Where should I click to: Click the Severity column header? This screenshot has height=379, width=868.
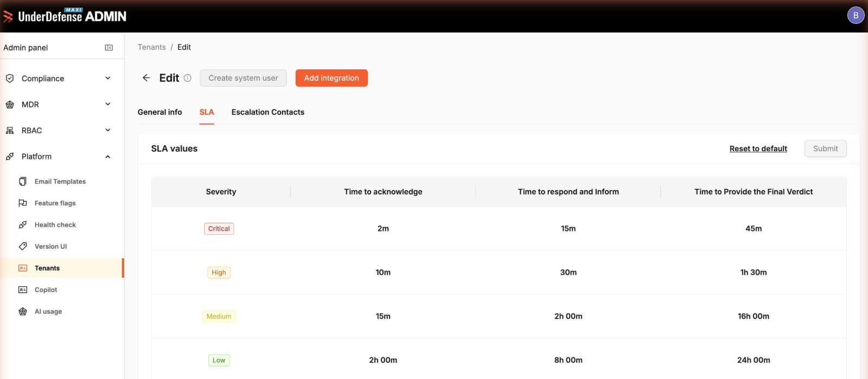click(221, 192)
